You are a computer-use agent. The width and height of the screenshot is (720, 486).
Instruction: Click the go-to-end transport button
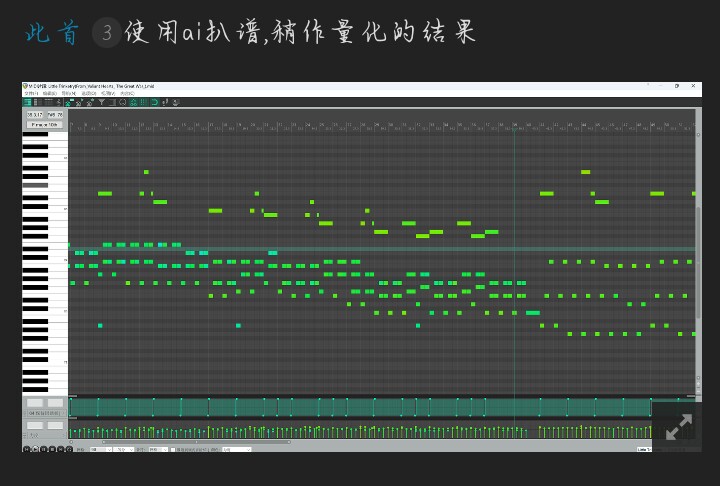click(x=61, y=449)
